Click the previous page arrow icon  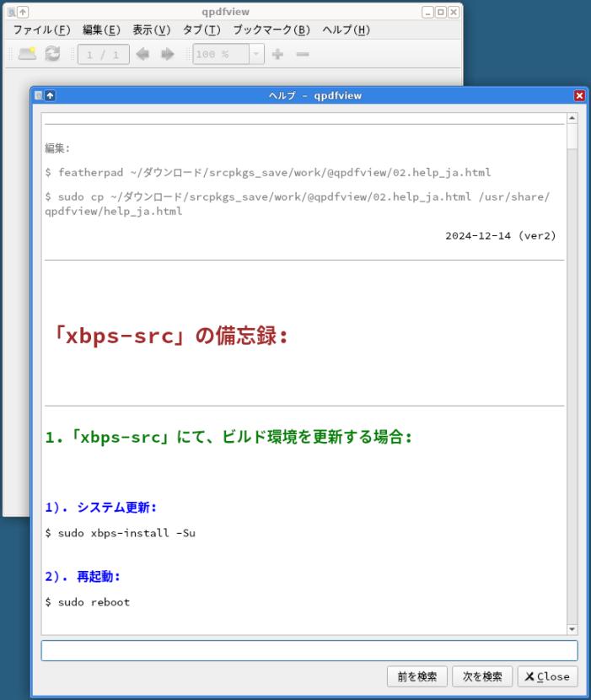(x=142, y=54)
